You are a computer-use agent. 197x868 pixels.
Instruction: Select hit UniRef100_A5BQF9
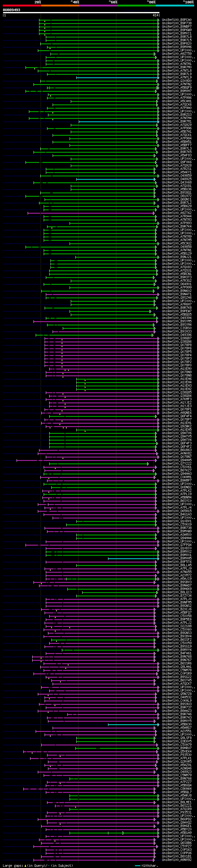176,88
